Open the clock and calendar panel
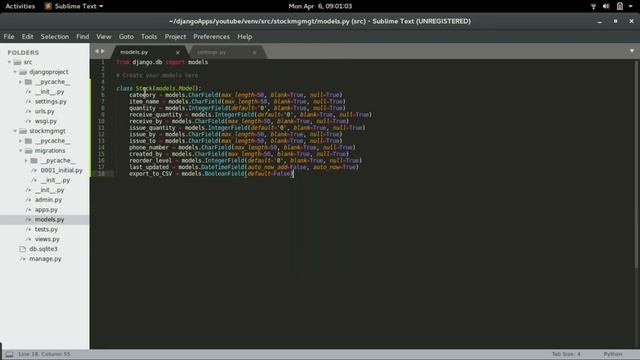 pos(320,6)
